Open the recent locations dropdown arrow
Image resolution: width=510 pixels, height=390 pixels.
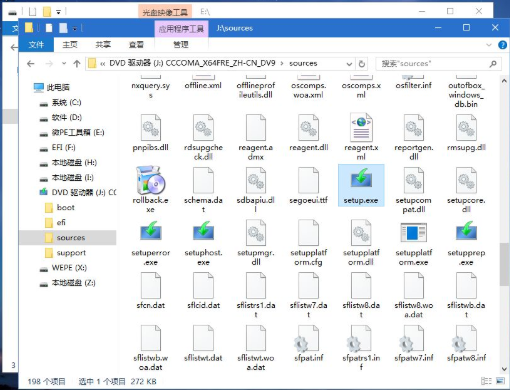click(x=64, y=63)
